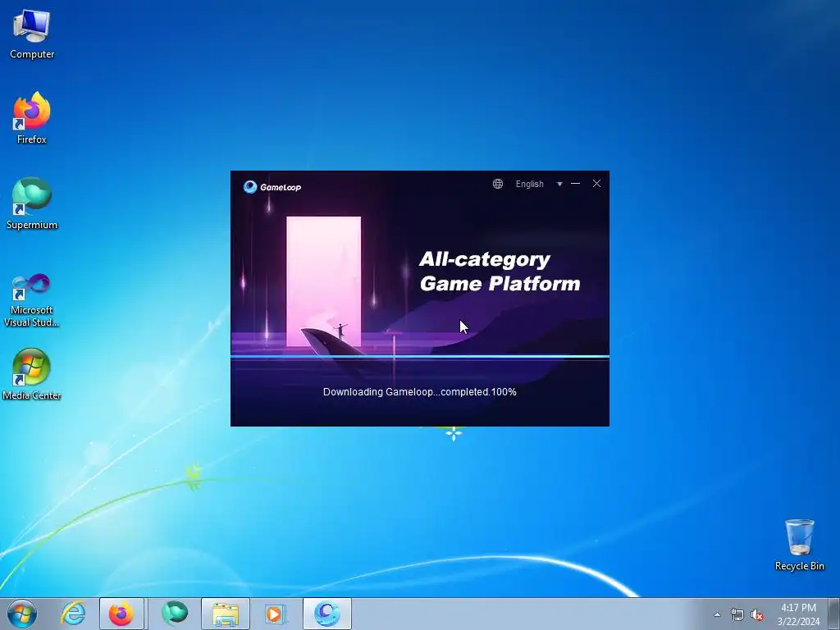
Task: Select the Media Center desktop shortcut
Action: point(32,374)
